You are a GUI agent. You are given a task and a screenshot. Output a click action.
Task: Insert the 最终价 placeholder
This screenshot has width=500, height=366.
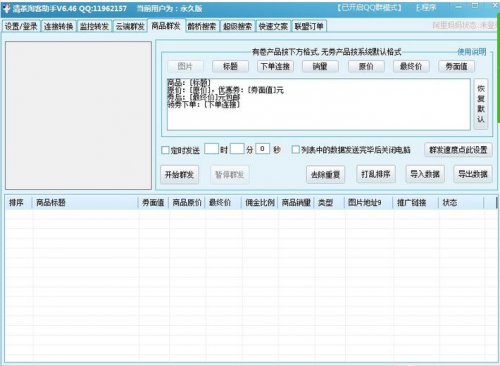tap(411, 66)
